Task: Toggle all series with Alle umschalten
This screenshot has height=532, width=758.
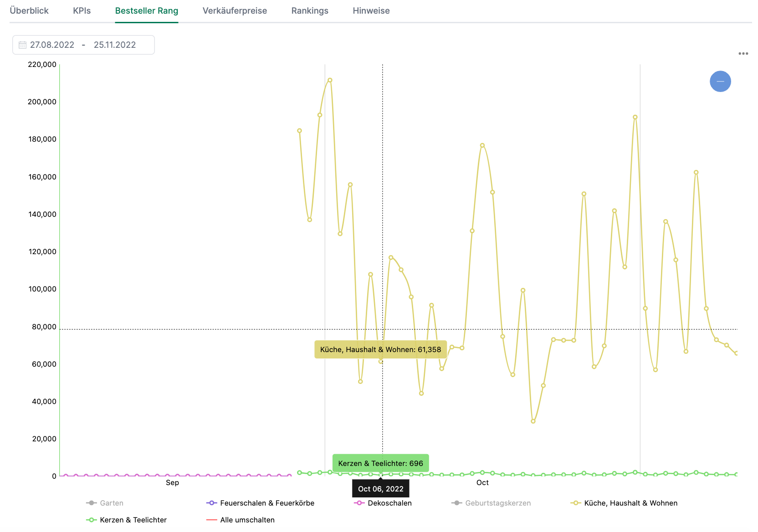Action: click(247, 520)
